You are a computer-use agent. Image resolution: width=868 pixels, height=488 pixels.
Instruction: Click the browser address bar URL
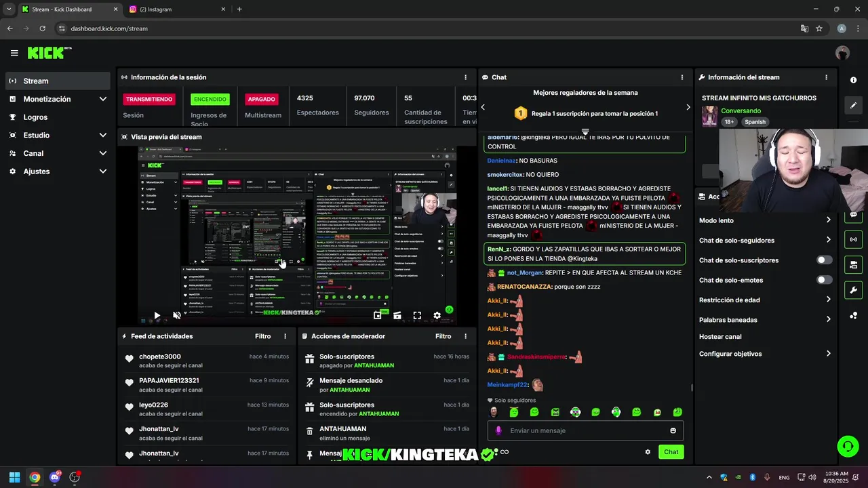pyautogui.click(x=109, y=28)
